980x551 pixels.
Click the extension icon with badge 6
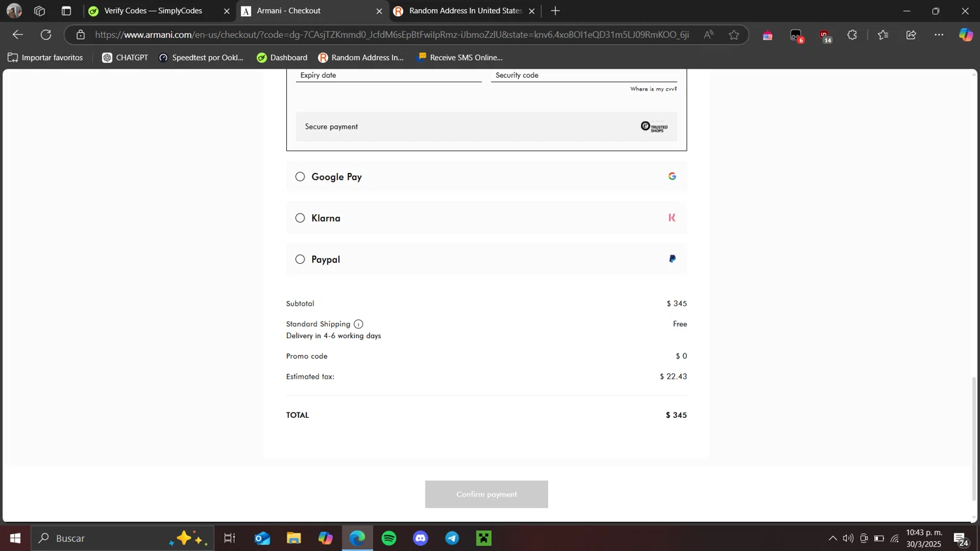tap(796, 36)
